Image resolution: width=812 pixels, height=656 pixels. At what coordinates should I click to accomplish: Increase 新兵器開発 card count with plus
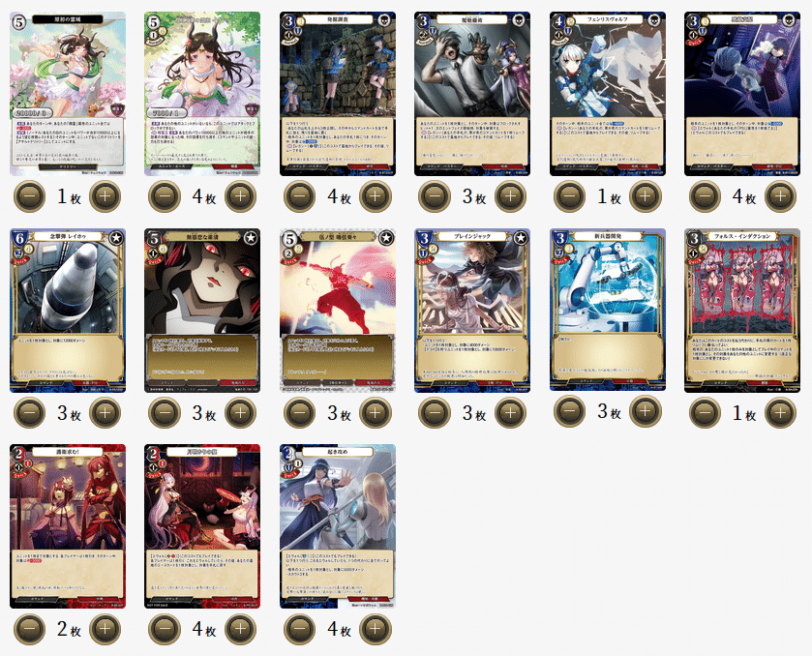coord(646,411)
